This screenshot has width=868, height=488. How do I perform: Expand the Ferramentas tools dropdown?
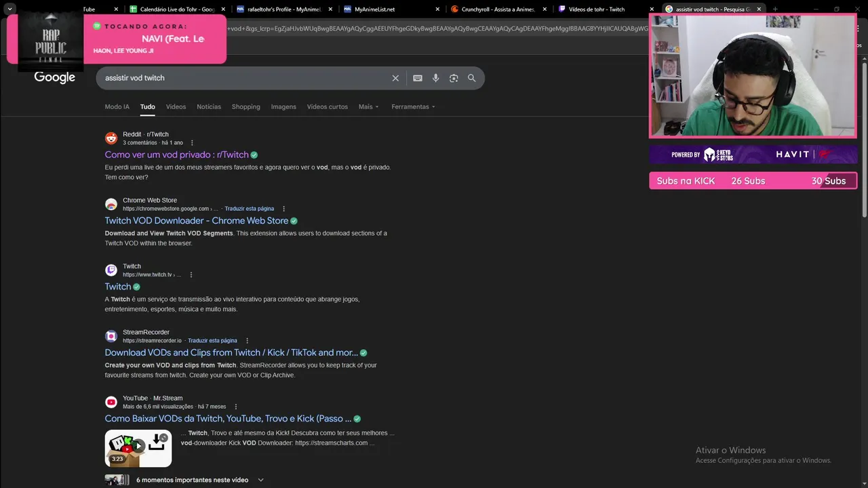(413, 106)
